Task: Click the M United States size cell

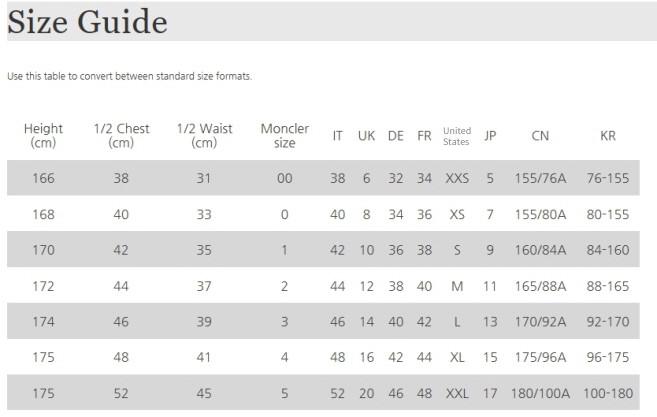Action: [x=457, y=286]
